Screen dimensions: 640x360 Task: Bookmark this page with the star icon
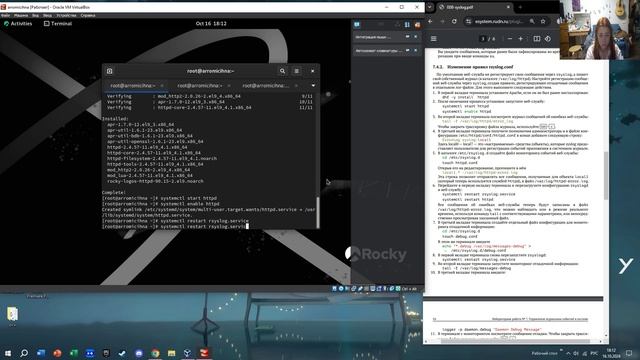click(x=543, y=21)
